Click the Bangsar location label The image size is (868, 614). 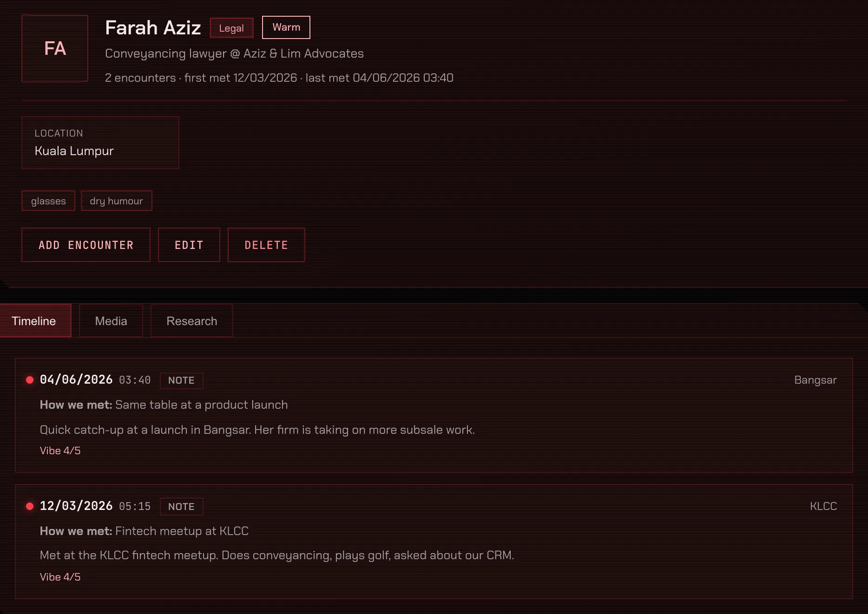pos(815,380)
